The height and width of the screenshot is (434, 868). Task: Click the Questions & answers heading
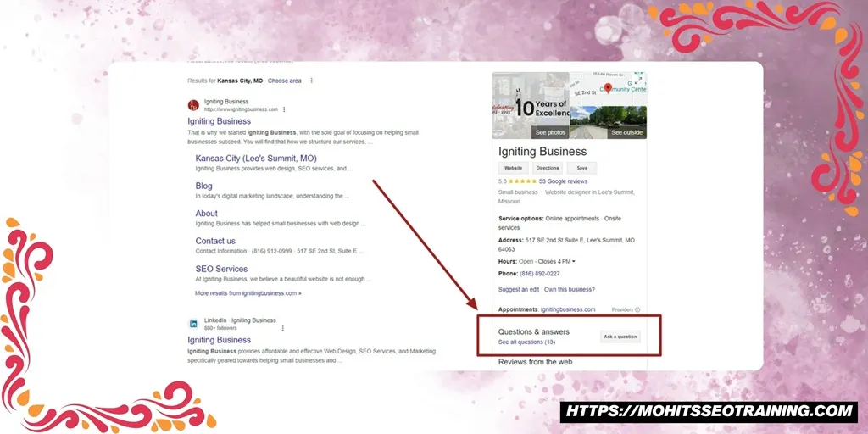coord(534,332)
